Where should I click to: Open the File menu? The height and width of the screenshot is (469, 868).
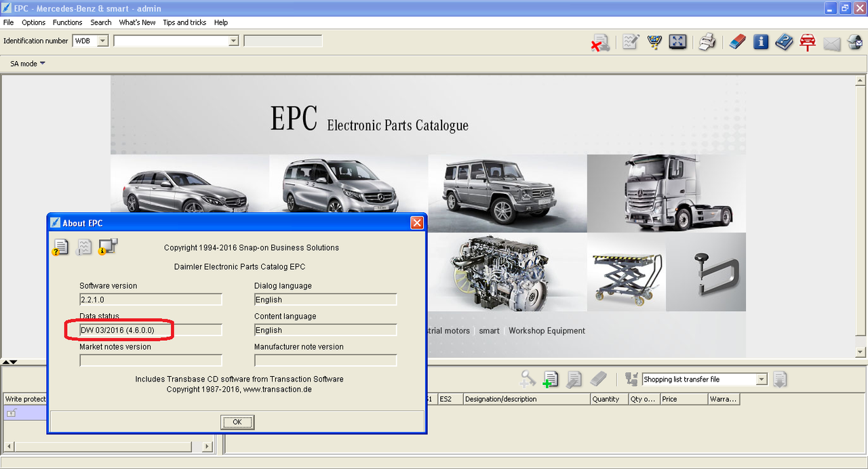click(8, 22)
